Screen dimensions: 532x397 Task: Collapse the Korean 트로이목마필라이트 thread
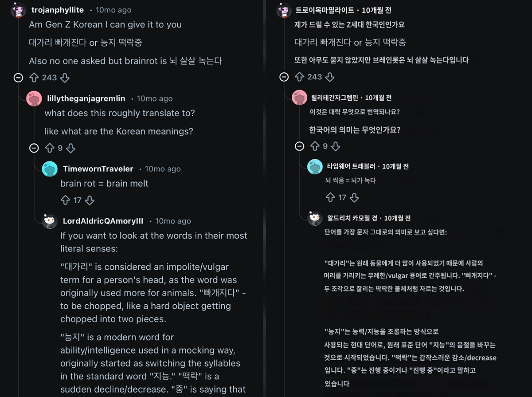pos(284,77)
